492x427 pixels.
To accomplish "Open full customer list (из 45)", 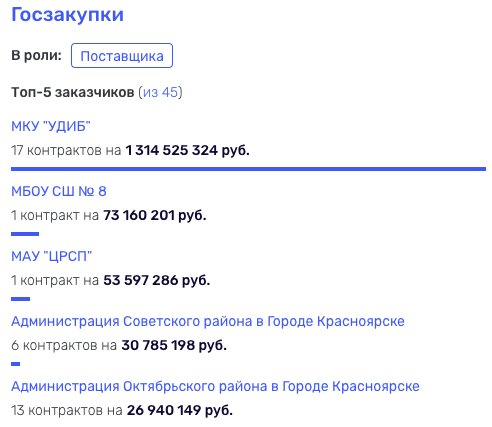I will click(161, 92).
